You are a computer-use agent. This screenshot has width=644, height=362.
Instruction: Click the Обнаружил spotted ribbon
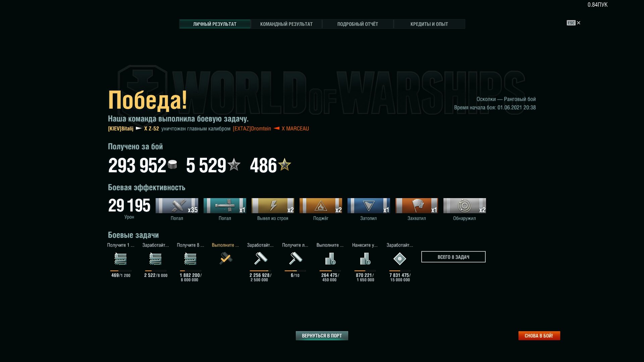click(465, 205)
